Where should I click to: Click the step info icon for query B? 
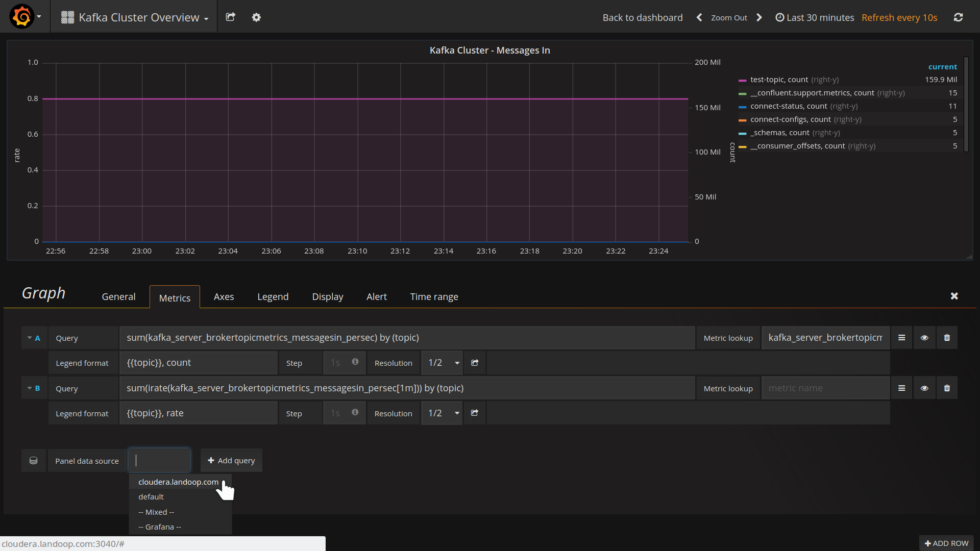[355, 412]
